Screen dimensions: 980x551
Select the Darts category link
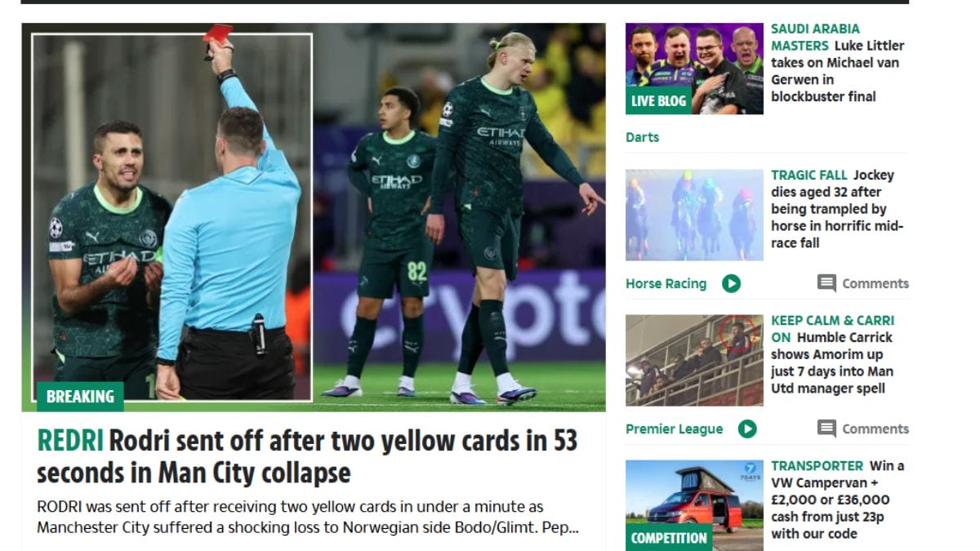tap(642, 137)
